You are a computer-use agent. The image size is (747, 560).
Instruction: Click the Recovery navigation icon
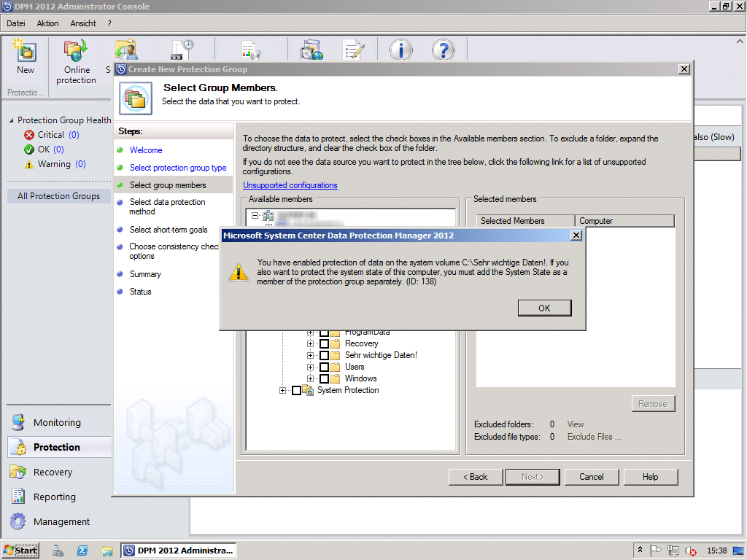[x=18, y=472]
